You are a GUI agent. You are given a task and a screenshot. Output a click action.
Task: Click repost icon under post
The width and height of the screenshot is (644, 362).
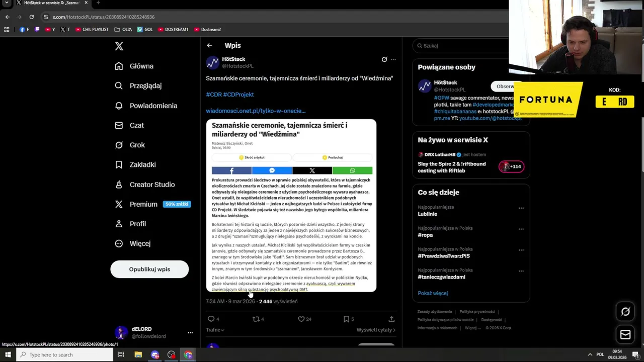tap(256, 319)
